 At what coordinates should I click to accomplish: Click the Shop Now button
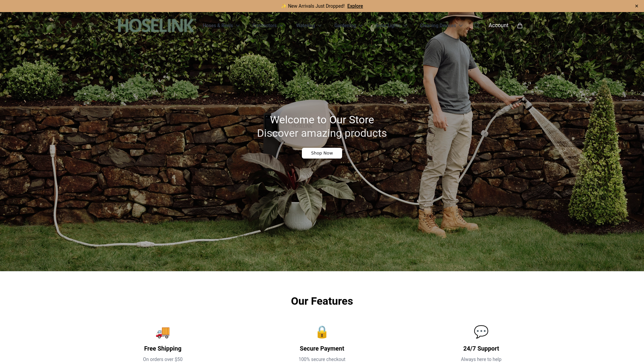[x=322, y=153]
